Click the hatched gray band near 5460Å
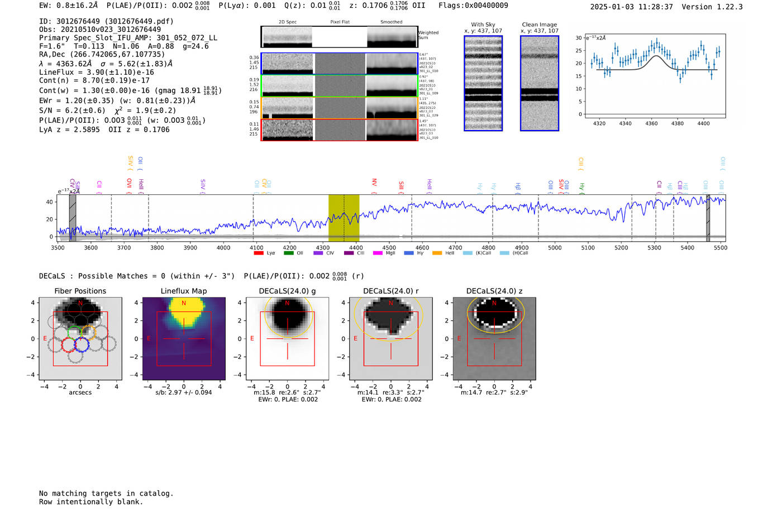The height and width of the screenshot is (532, 782). coord(708,218)
